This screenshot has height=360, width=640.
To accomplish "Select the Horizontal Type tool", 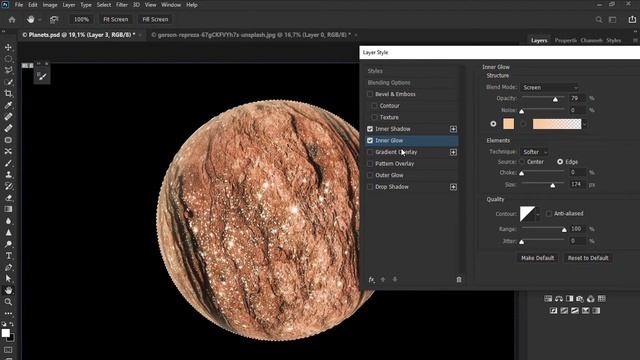I will click(8, 256).
